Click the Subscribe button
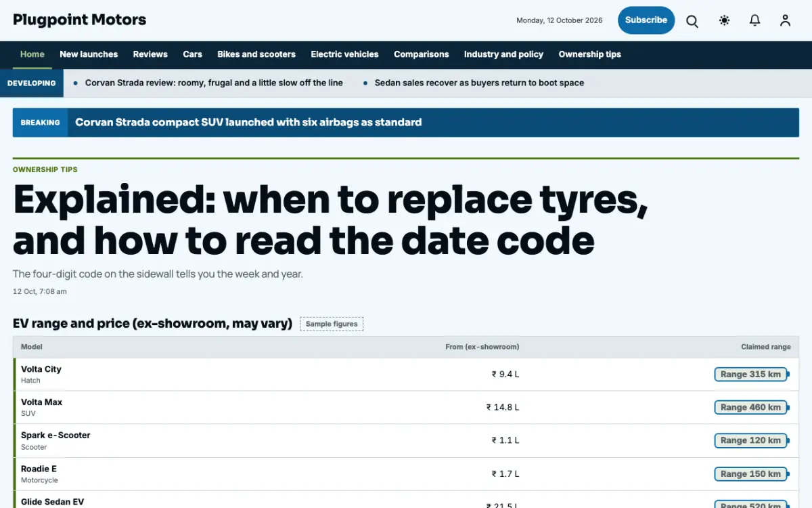Screen dimensions: 812x508 click(x=646, y=20)
